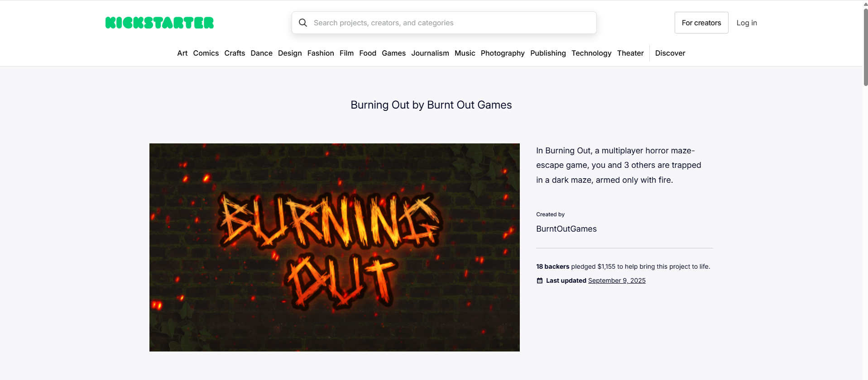The width and height of the screenshot is (868, 380).
Task: Browse the Technology category
Action: [x=591, y=53]
